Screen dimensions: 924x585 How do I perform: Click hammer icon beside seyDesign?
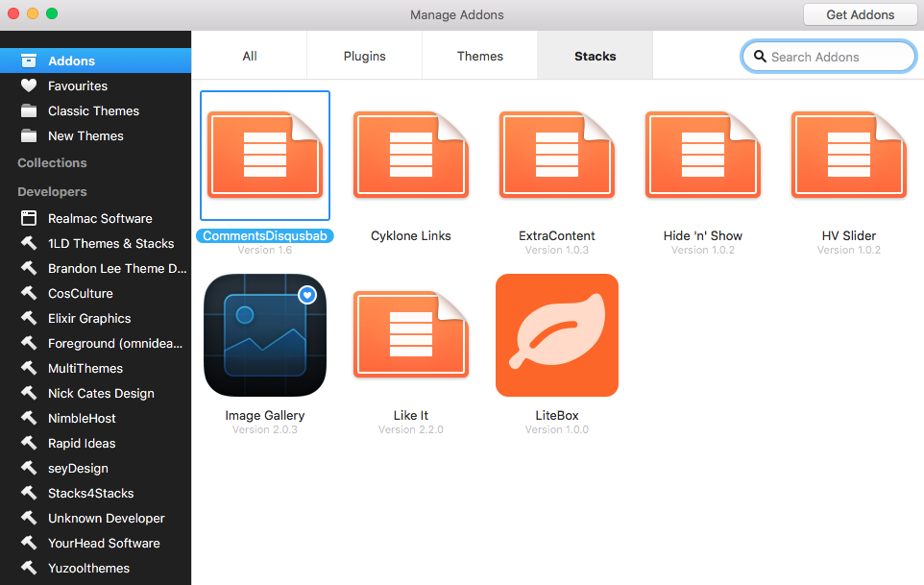28,468
